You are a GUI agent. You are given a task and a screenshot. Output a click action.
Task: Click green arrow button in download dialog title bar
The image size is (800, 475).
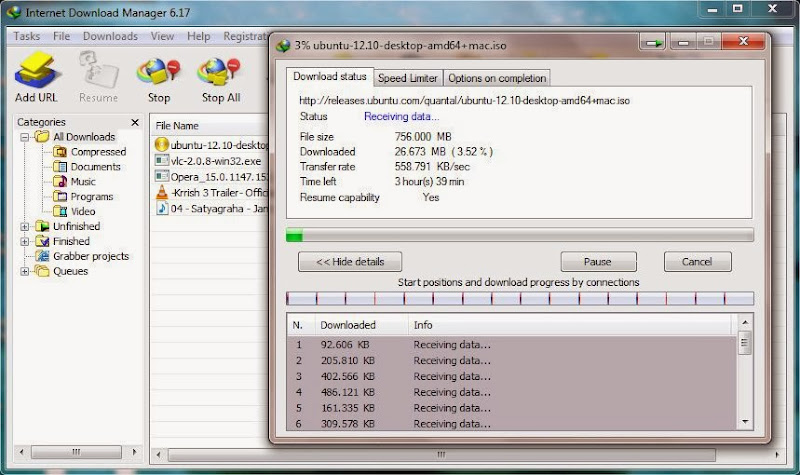[x=653, y=43]
